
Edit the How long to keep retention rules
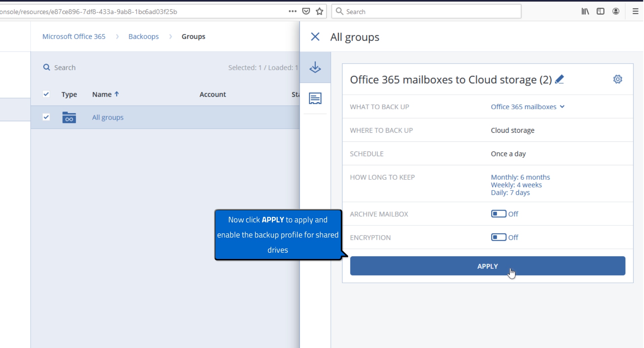point(520,185)
